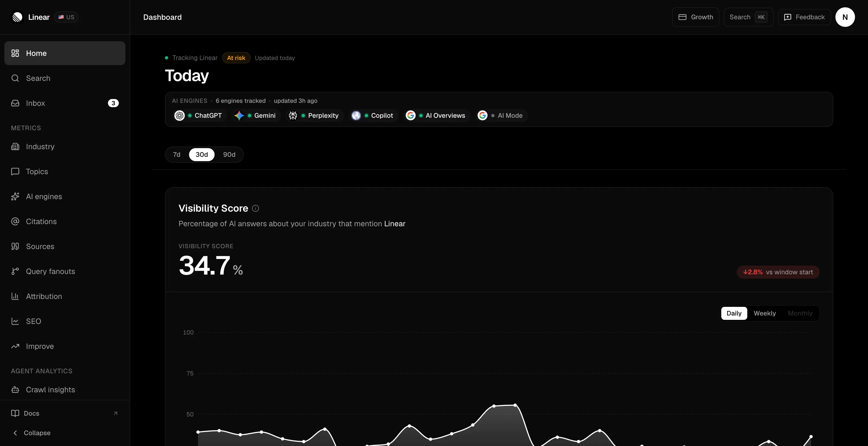The width and height of the screenshot is (868, 446).
Task: Click the At risk status badge
Action: point(236,58)
